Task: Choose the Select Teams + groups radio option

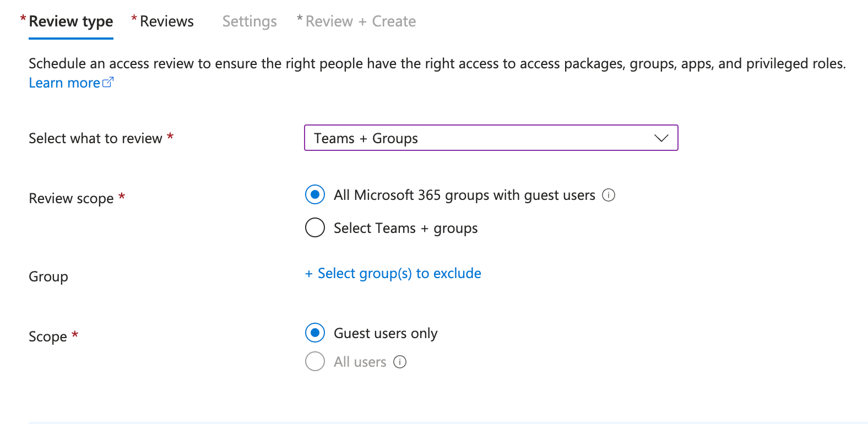Action: [315, 227]
